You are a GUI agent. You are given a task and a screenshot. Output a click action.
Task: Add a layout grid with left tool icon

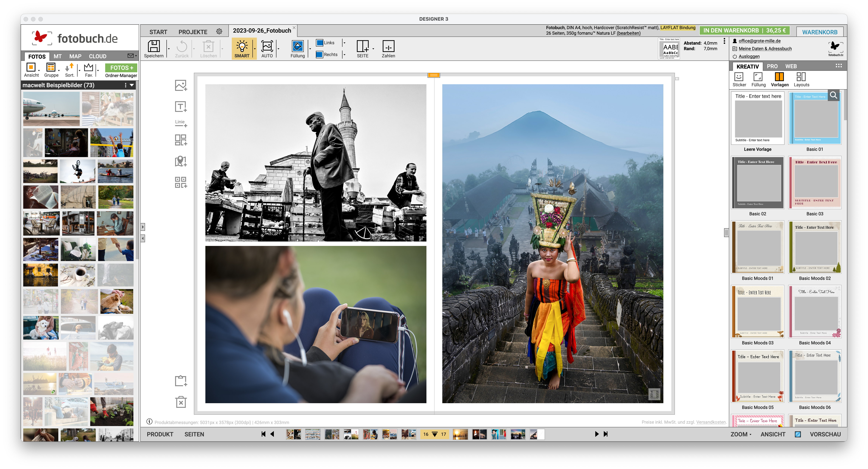(181, 140)
